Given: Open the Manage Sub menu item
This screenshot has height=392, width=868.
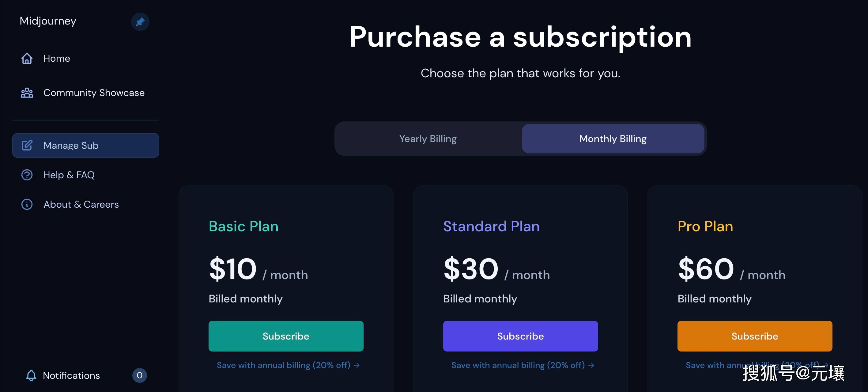Looking at the screenshot, I should (85, 145).
